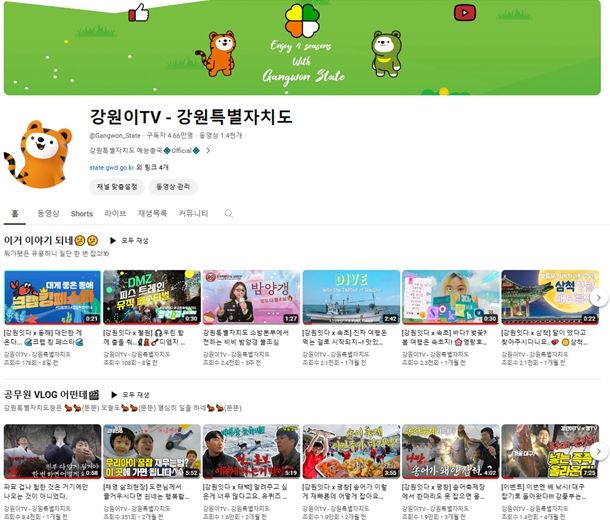Click the @Gangwon_State channel handle
The height and width of the screenshot is (526, 610).
point(115,135)
